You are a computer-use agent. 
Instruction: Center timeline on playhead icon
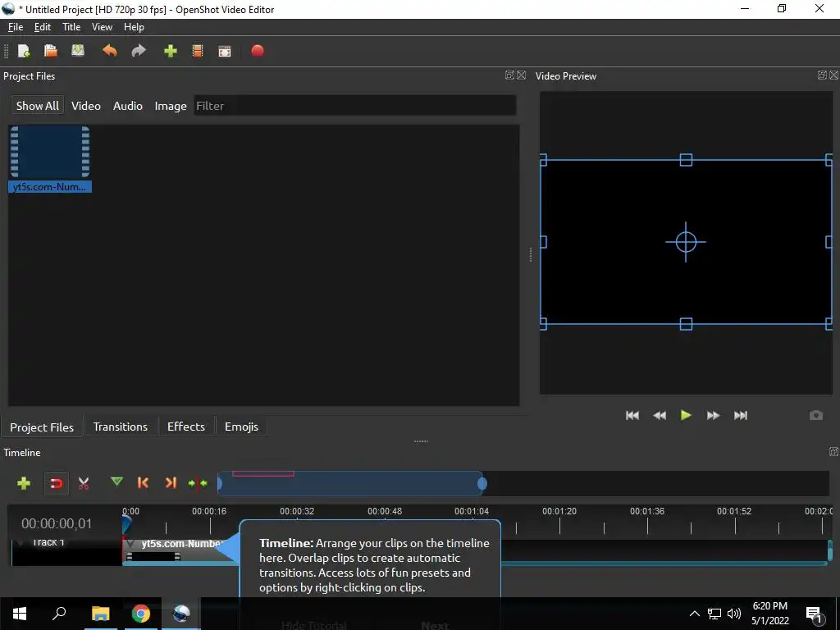click(198, 483)
